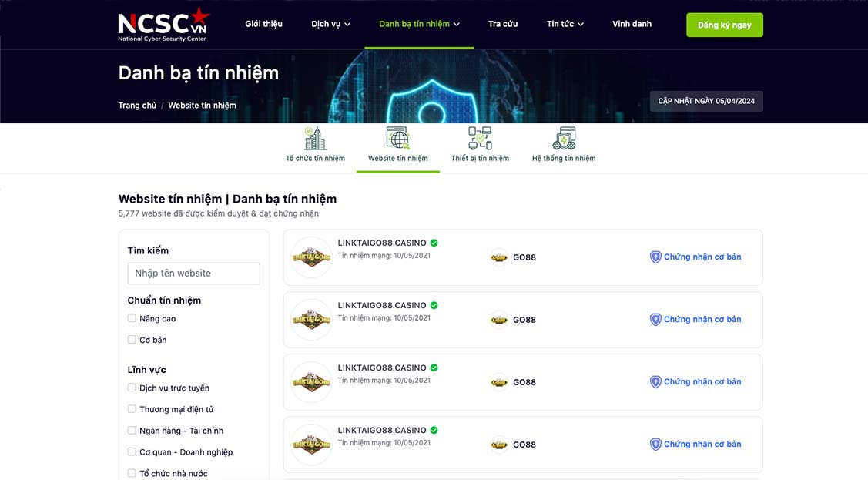Click the Đăng ký ngay button

(x=724, y=25)
